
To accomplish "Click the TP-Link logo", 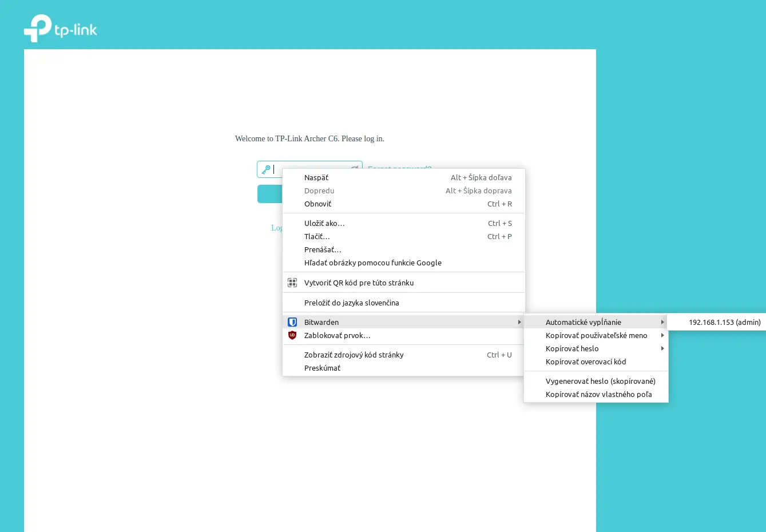I will coord(61,29).
